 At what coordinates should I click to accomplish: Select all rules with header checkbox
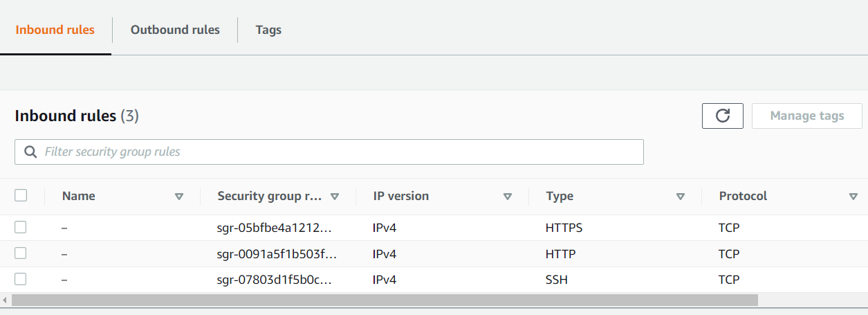[x=21, y=196]
